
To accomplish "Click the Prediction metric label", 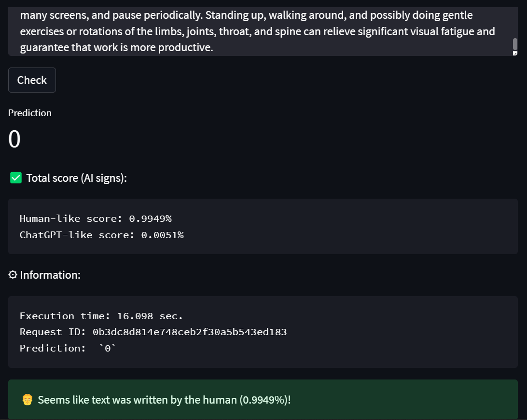I will [30, 113].
